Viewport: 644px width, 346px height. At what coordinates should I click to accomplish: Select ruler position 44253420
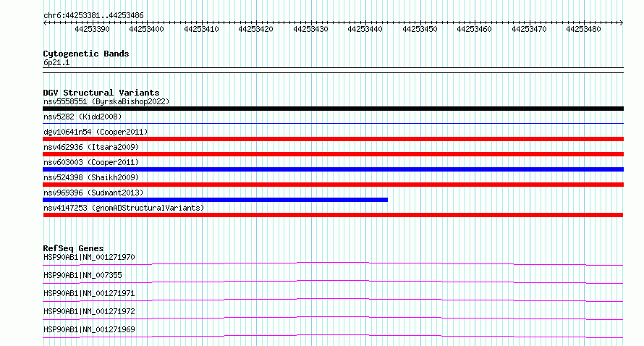[255, 29]
